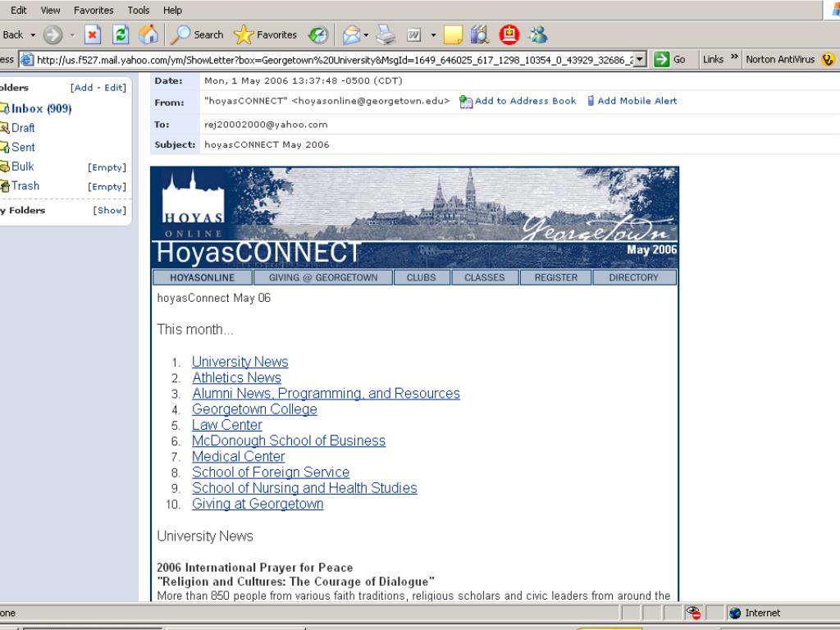Select the GIVING @ GEORGETOWN tab

[x=323, y=277]
